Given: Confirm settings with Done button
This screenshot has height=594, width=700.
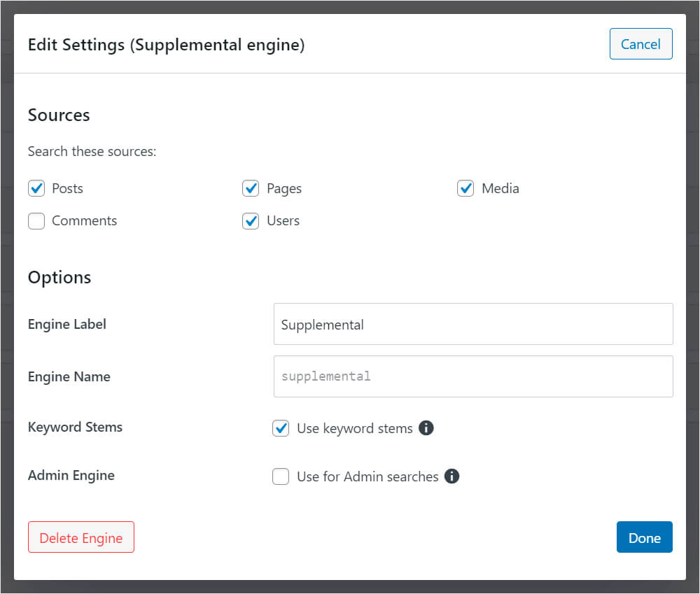Looking at the screenshot, I should [x=644, y=537].
